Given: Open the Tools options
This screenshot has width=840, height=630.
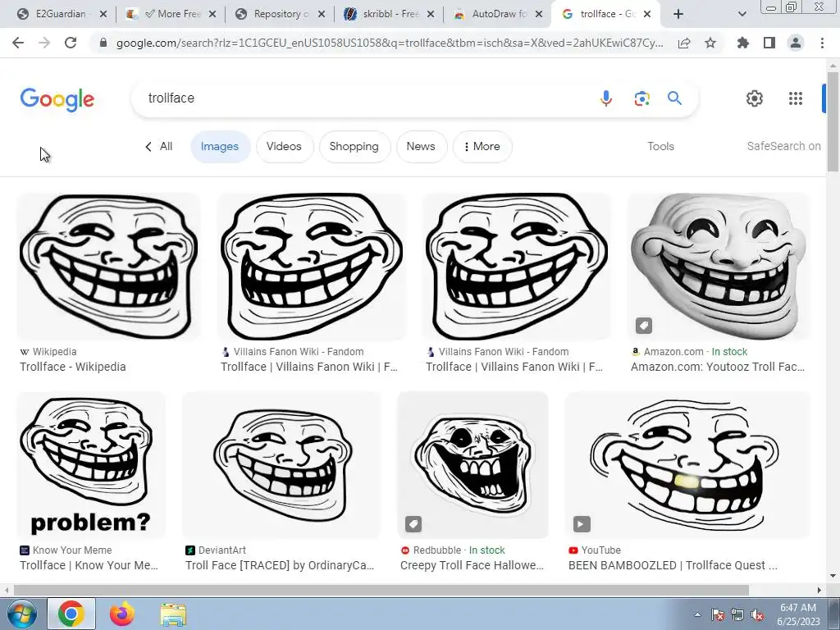Looking at the screenshot, I should [660, 146].
